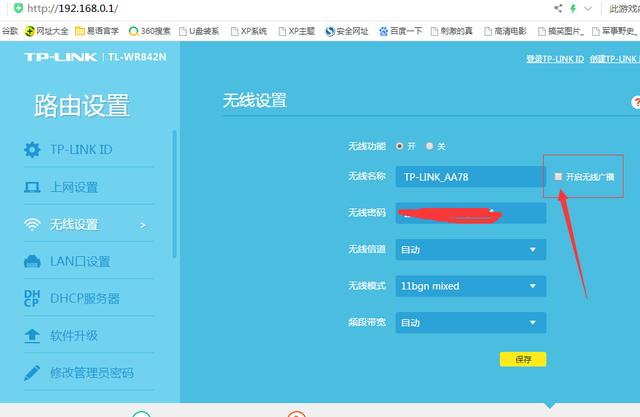Viewport: 640px width, 417px height.
Task: Click the green lightning bolt icon
Action: (573, 8)
